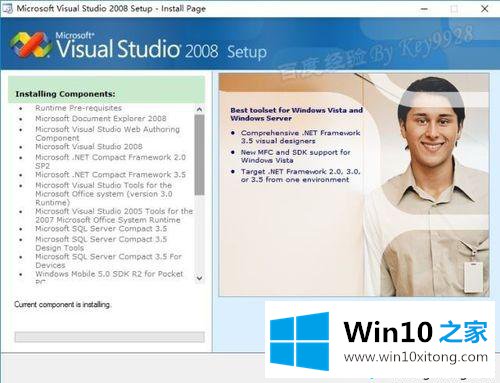Viewport: 500px width, 383px height.
Task: Click "Best toolset for Windows Vista" heading
Action: (x=296, y=114)
